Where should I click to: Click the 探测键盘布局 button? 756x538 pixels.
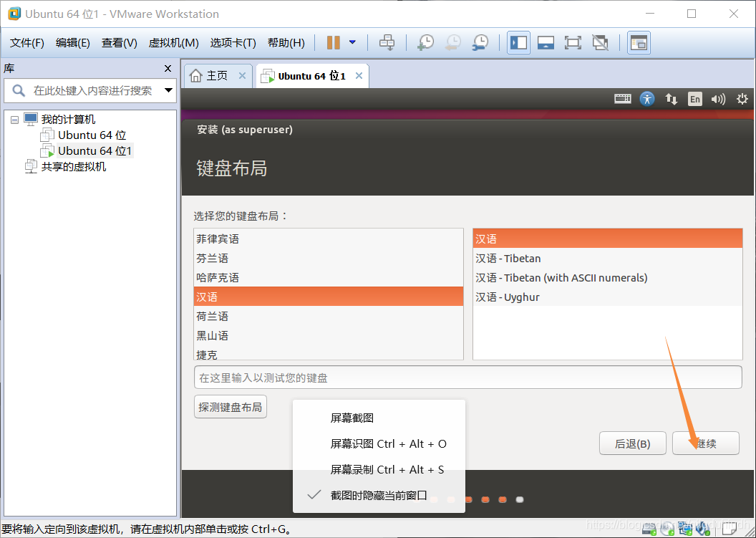pyautogui.click(x=230, y=407)
